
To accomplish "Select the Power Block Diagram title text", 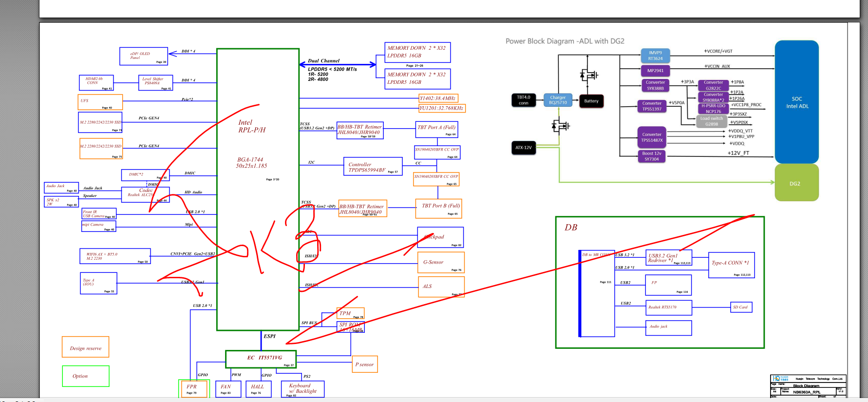I will (x=565, y=41).
